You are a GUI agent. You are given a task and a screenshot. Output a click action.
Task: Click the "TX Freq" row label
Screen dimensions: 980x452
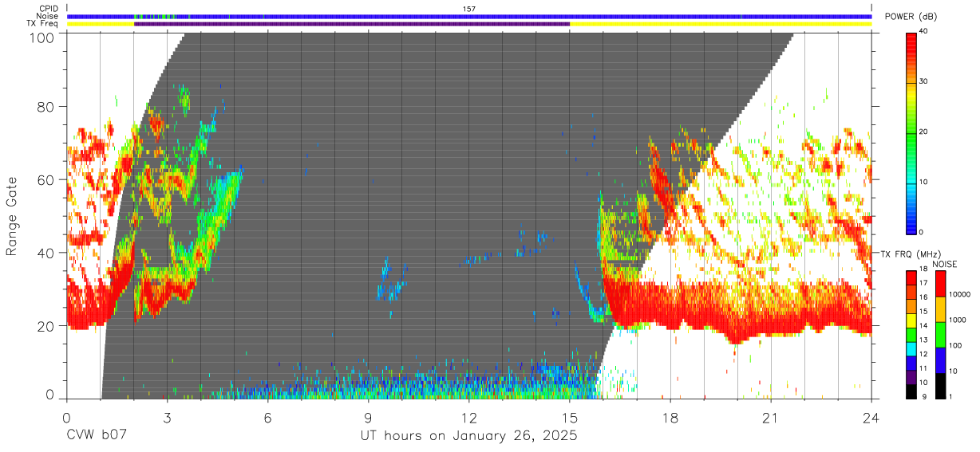[x=41, y=23]
